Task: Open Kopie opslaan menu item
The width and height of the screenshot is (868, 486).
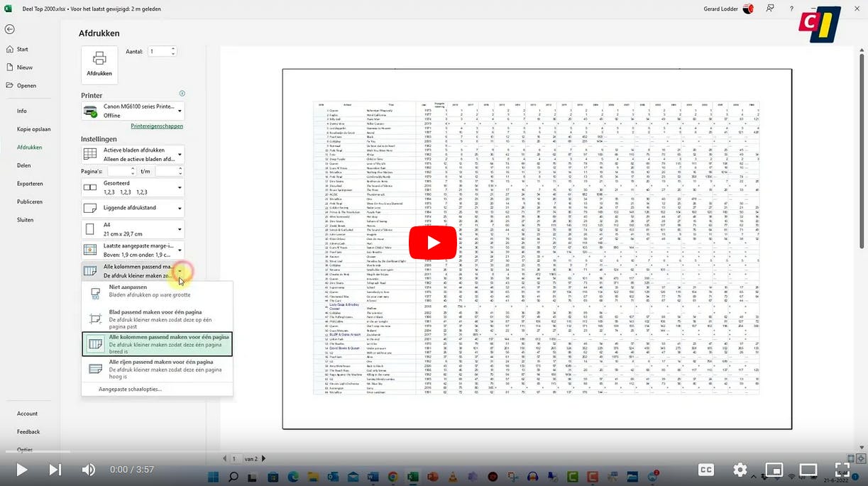Action: click(x=34, y=129)
